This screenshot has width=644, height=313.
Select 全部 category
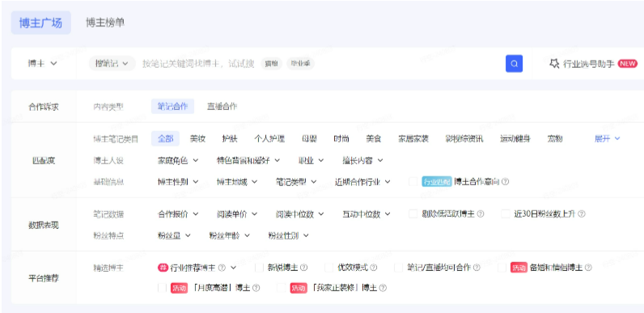[x=165, y=139]
